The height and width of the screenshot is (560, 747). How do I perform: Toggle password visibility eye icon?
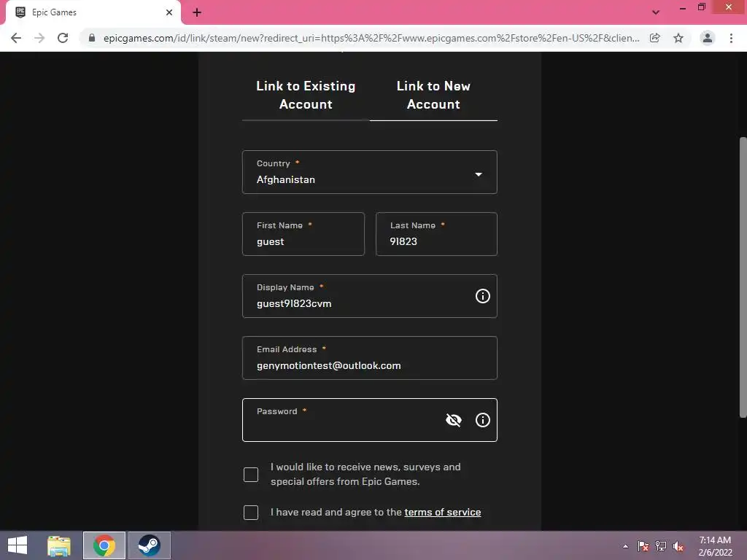(454, 420)
